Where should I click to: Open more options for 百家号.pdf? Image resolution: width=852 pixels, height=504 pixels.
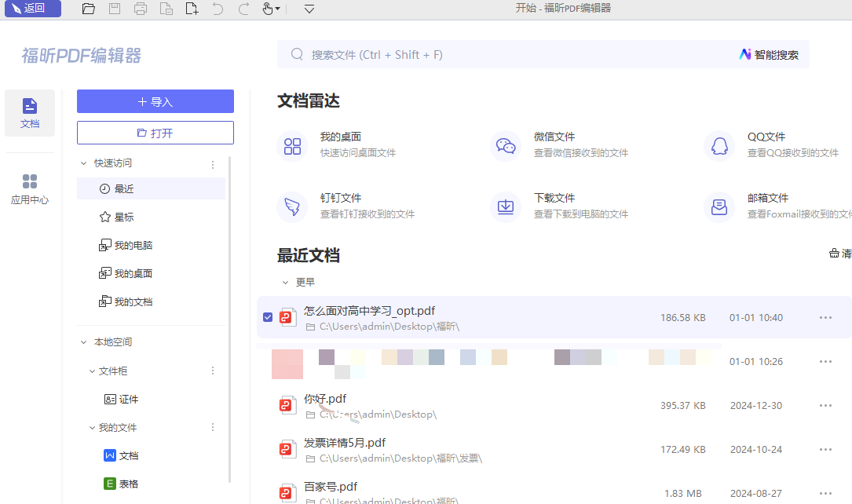[825, 494]
